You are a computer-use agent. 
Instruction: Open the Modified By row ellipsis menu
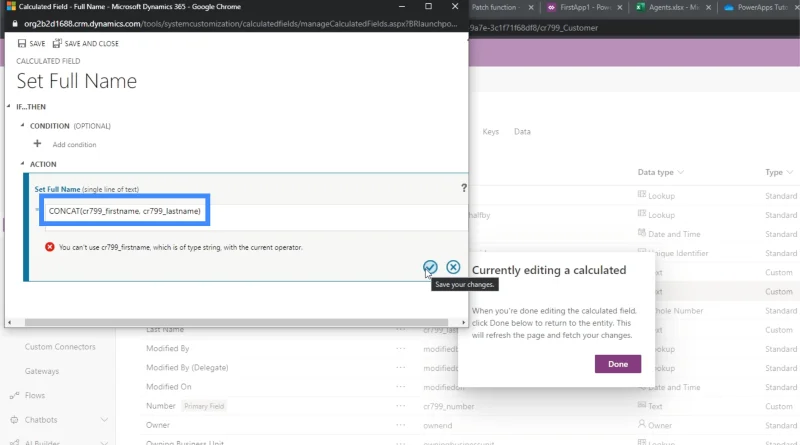click(x=401, y=349)
